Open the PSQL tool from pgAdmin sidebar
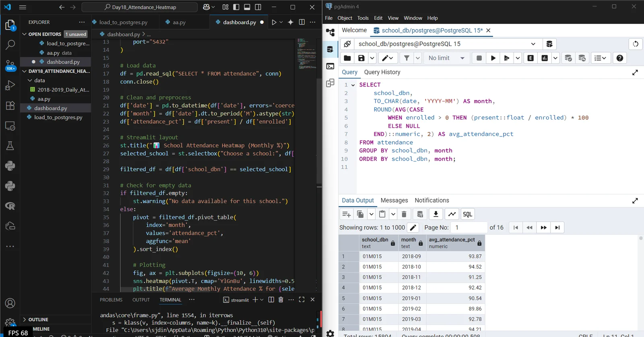644x337 pixels. pos(330,66)
